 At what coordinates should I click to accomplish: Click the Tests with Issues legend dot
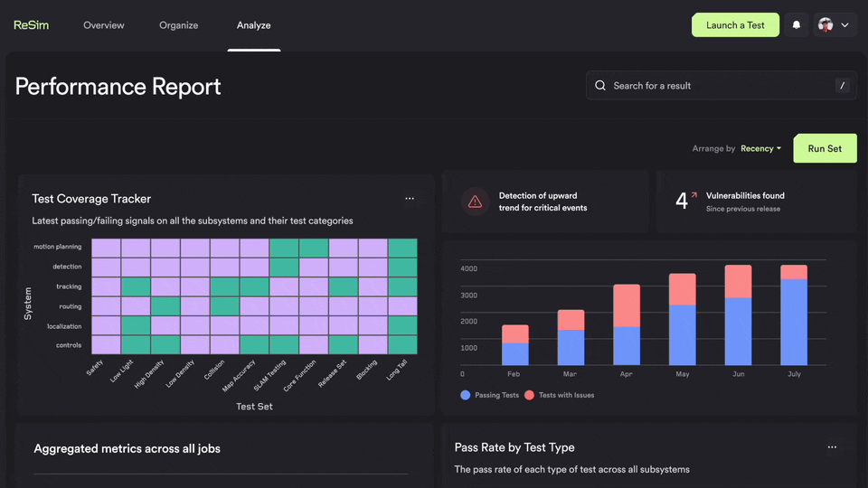(529, 395)
